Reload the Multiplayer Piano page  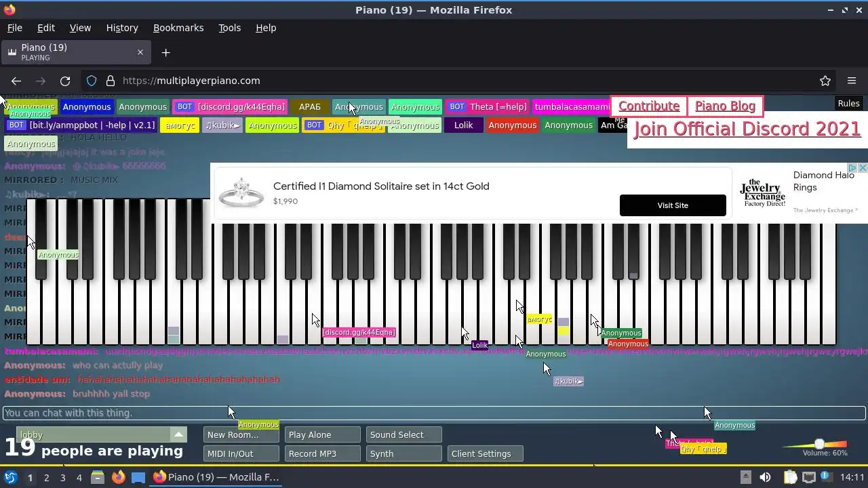click(x=65, y=81)
